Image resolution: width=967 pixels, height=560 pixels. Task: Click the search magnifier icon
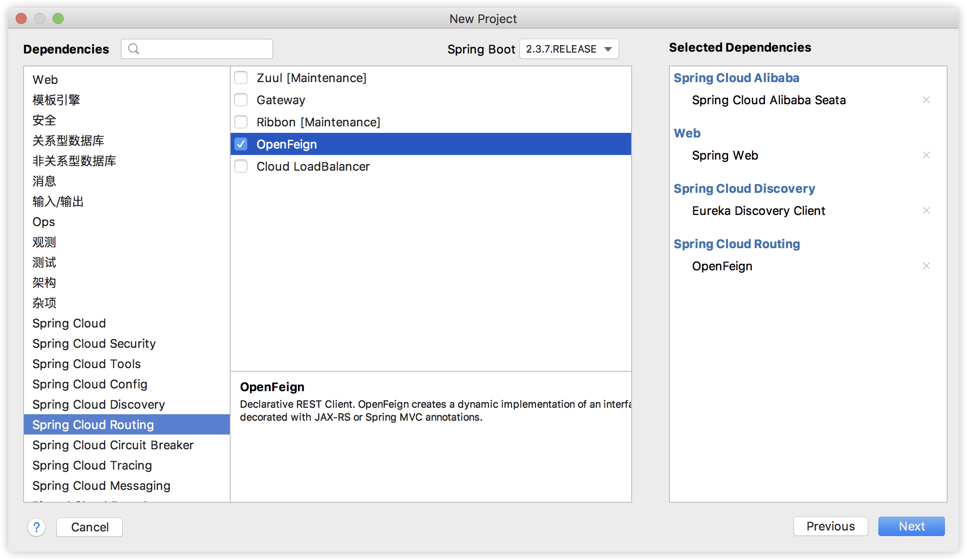click(134, 49)
